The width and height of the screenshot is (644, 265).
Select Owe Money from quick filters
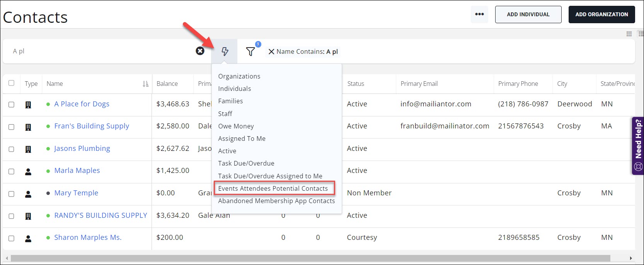[236, 126]
